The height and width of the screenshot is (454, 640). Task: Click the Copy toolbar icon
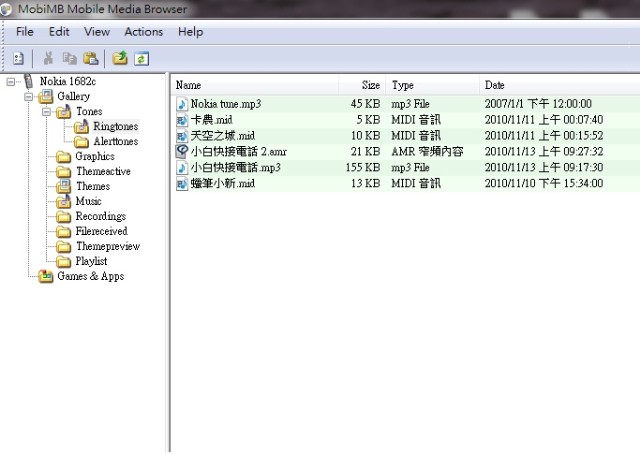coord(69,59)
